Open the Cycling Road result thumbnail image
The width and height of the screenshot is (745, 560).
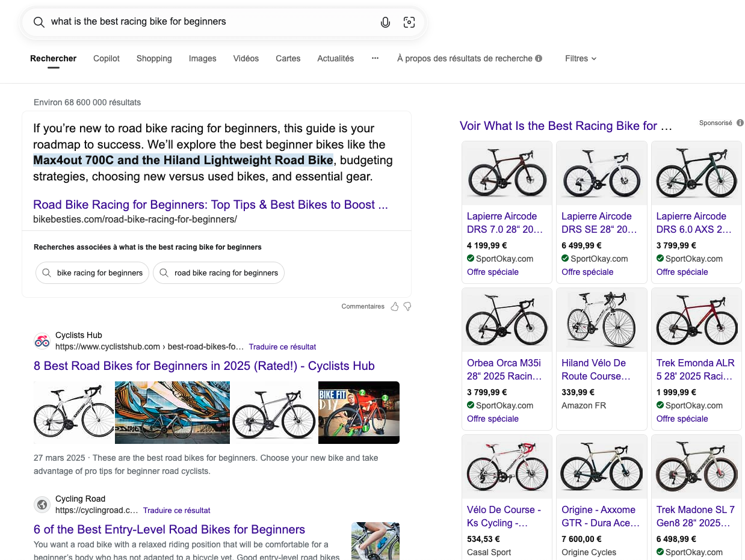(376, 541)
